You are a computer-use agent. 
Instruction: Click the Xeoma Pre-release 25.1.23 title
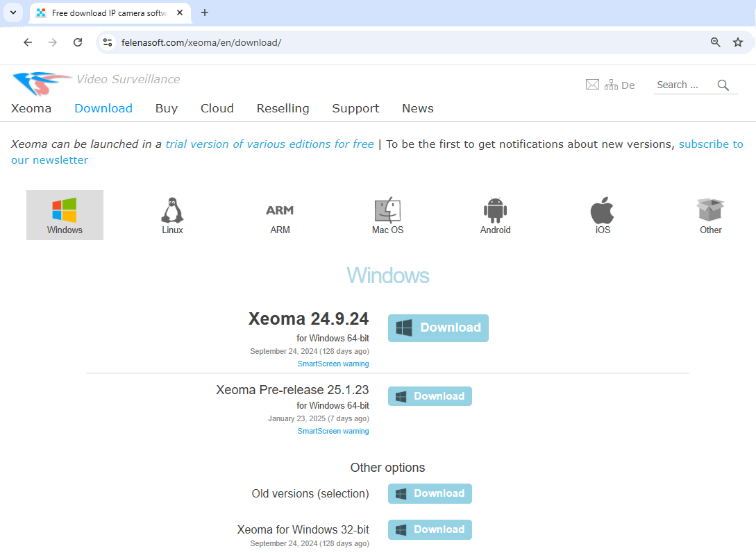click(x=292, y=390)
